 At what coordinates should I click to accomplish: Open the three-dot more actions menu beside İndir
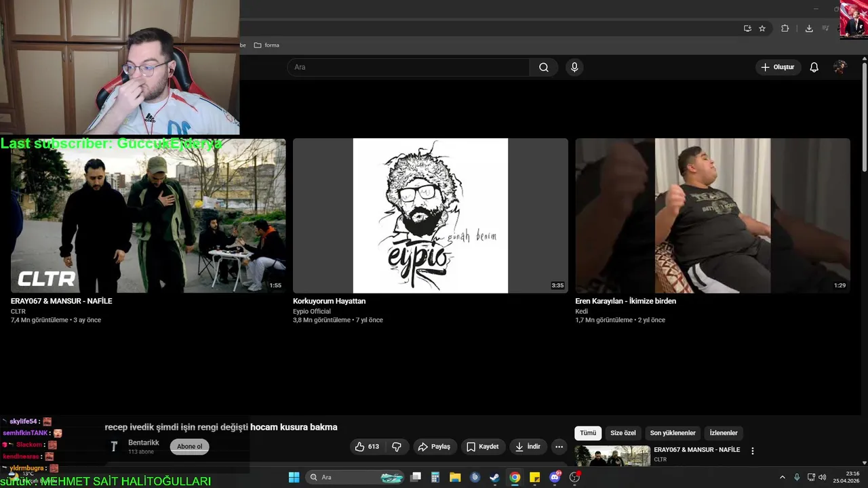(x=559, y=447)
